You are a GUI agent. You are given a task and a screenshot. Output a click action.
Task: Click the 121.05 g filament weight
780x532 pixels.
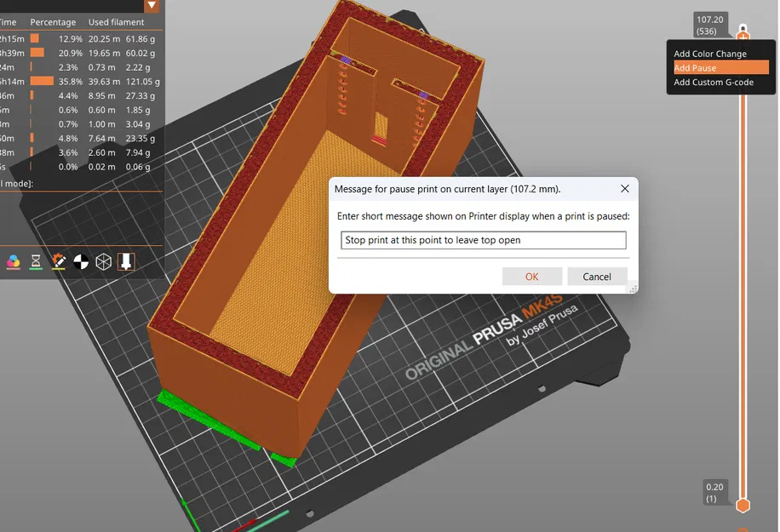tap(143, 82)
